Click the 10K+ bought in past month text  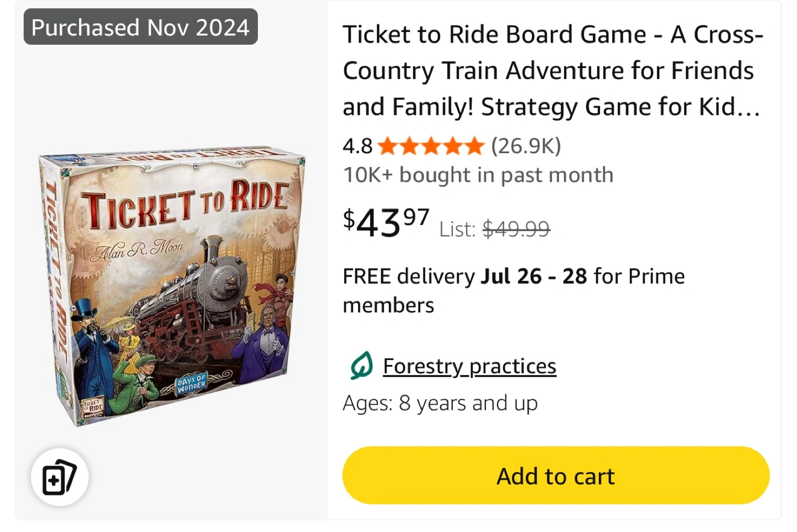[x=478, y=175]
